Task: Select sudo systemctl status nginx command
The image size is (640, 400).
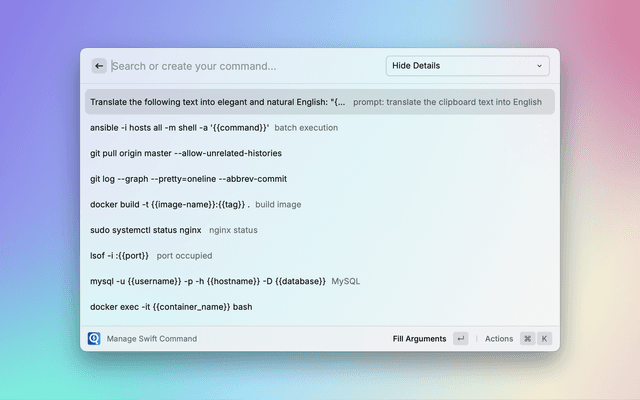Action: (x=174, y=230)
